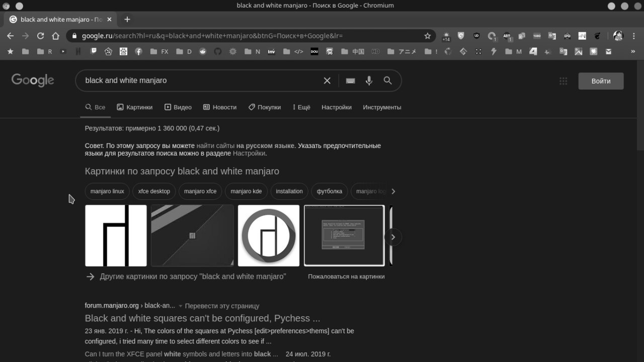
Task: Switch to the Покупки tab
Action: click(x=265, y=107)
